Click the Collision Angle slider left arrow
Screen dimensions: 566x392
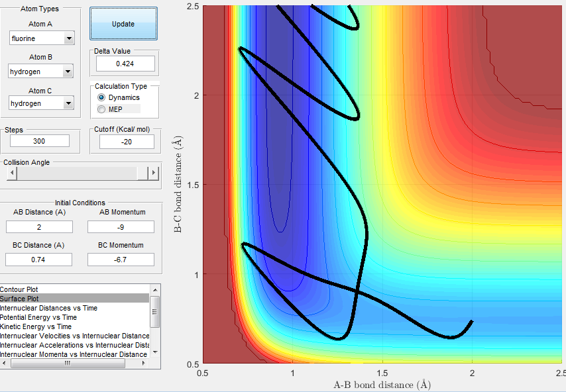point(12,173)
